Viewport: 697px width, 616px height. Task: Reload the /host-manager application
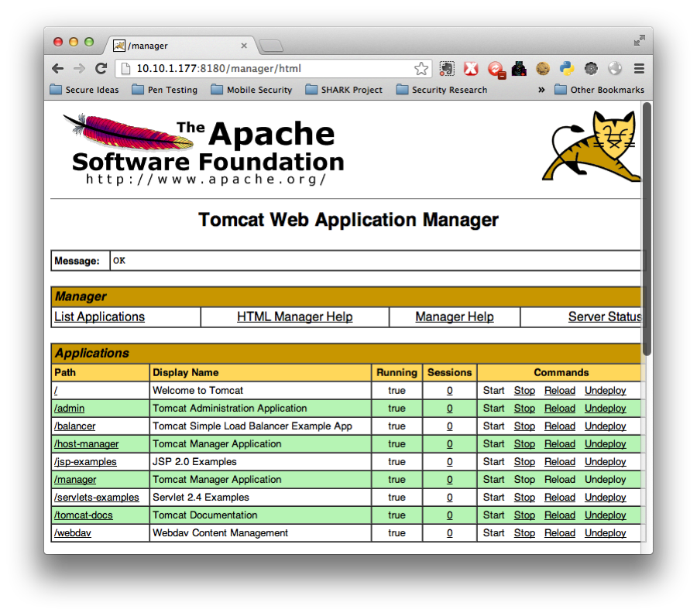(560, 443)
